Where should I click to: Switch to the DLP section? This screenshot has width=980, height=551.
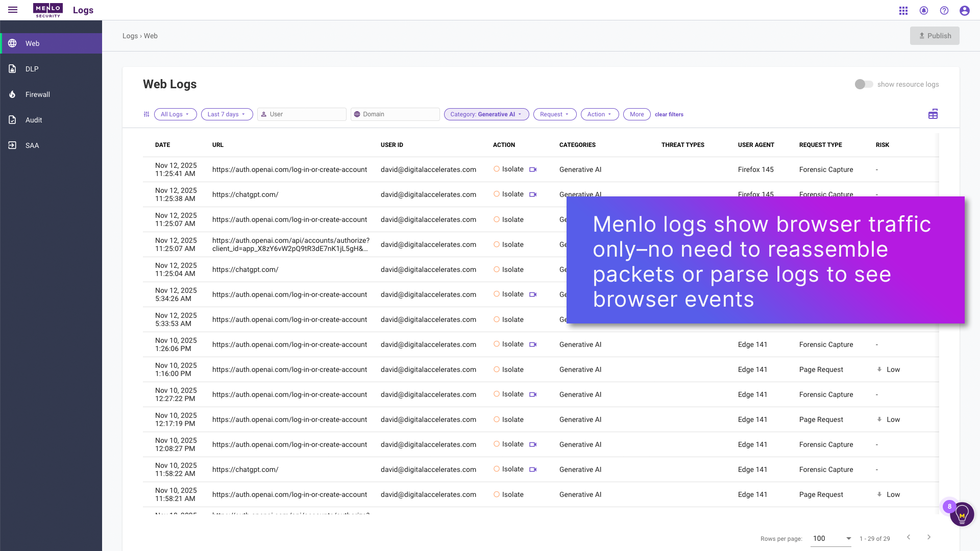click(x=13, y=69)
